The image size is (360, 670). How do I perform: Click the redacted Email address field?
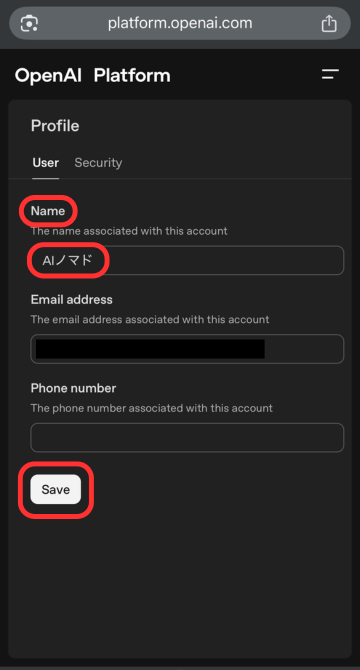click(x=187, y=349)
